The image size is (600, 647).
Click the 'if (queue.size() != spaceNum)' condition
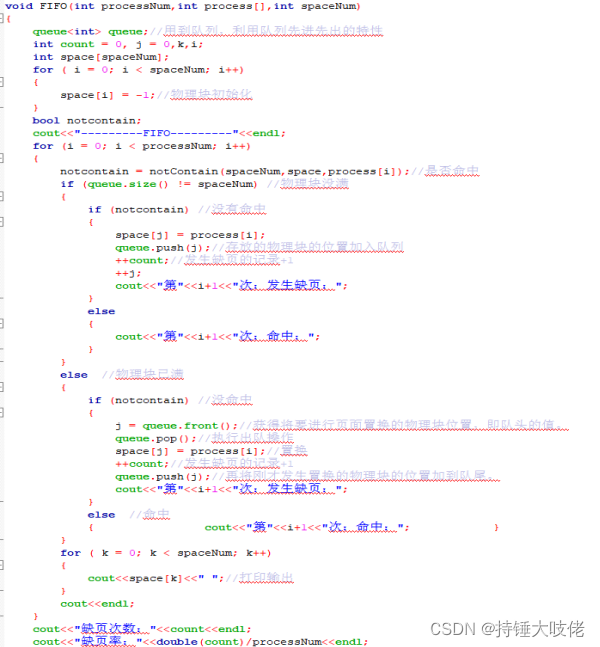point(159,184)
